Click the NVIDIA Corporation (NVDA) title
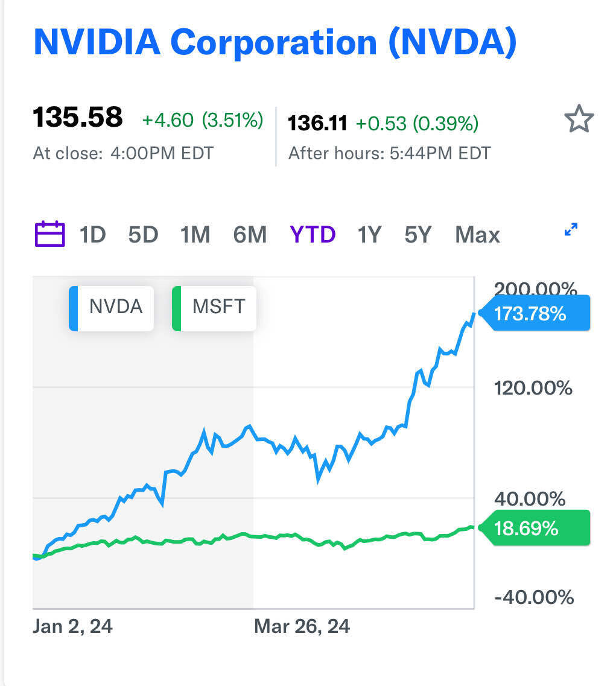Viewport: 616px width, 686px height. 275,42
